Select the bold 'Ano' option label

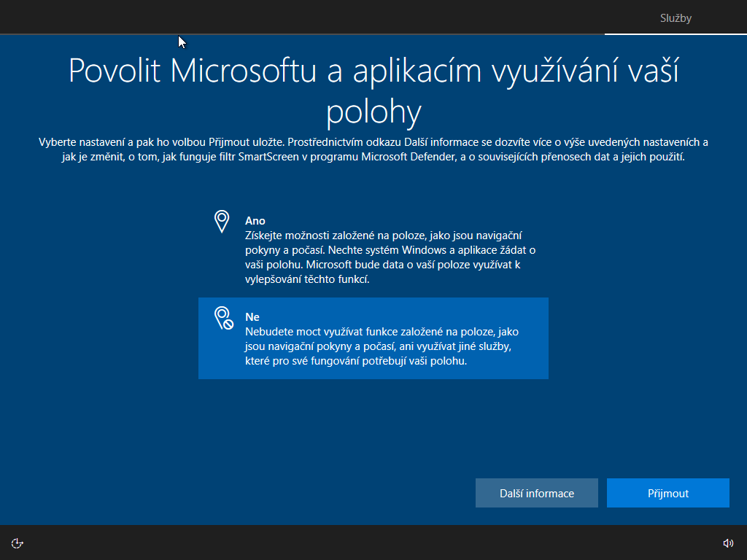255,221
